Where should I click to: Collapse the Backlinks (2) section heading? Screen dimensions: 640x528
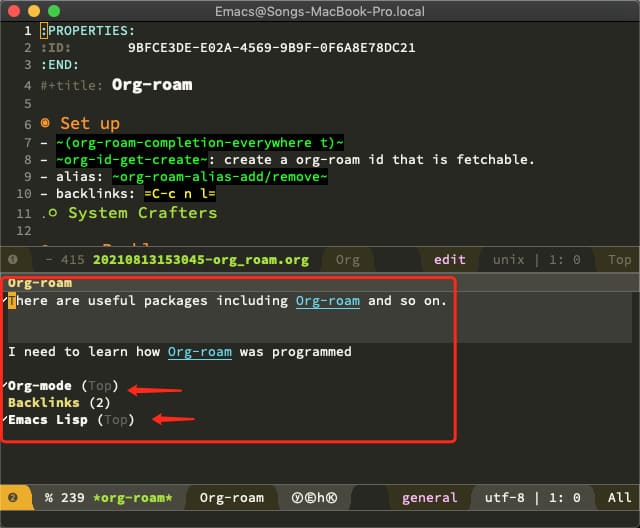(x=59, y=403)
